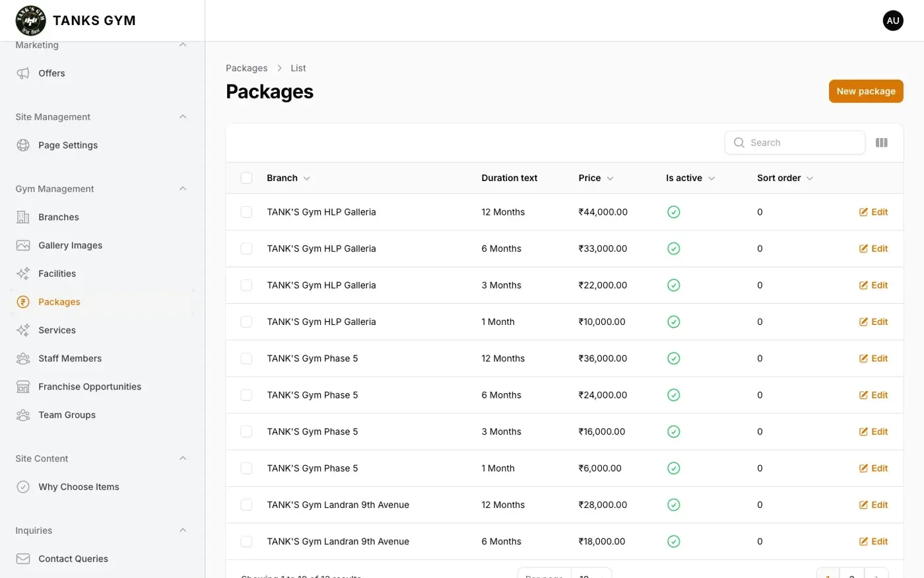Open Franchise Opportunities in the sidebar
The height and width of the screenshot is (578, 924).
coord(102,387)
